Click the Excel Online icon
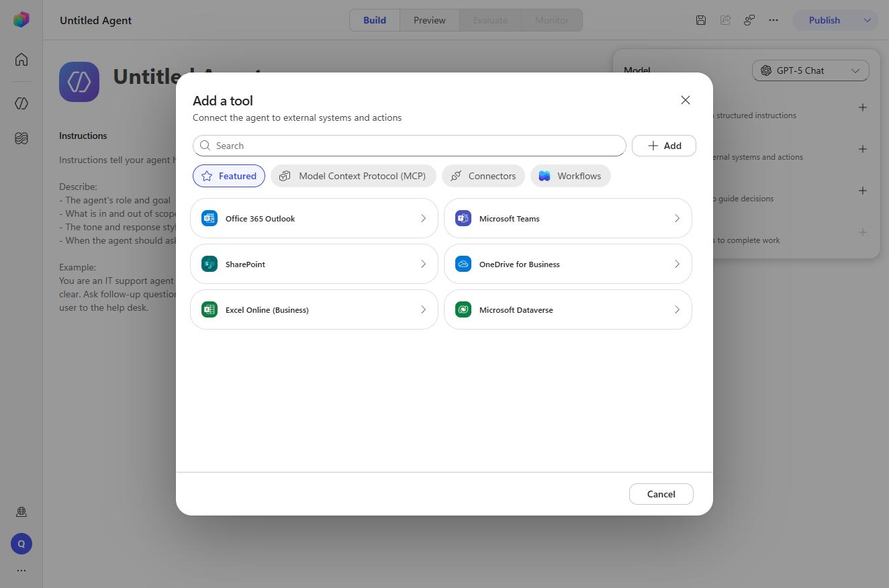The height and width of the screenshot is (588, 889). 209,309
